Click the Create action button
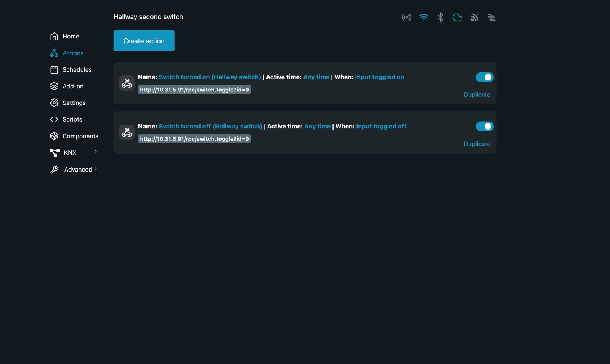This screenshot has height=364, width=610. 144,41
